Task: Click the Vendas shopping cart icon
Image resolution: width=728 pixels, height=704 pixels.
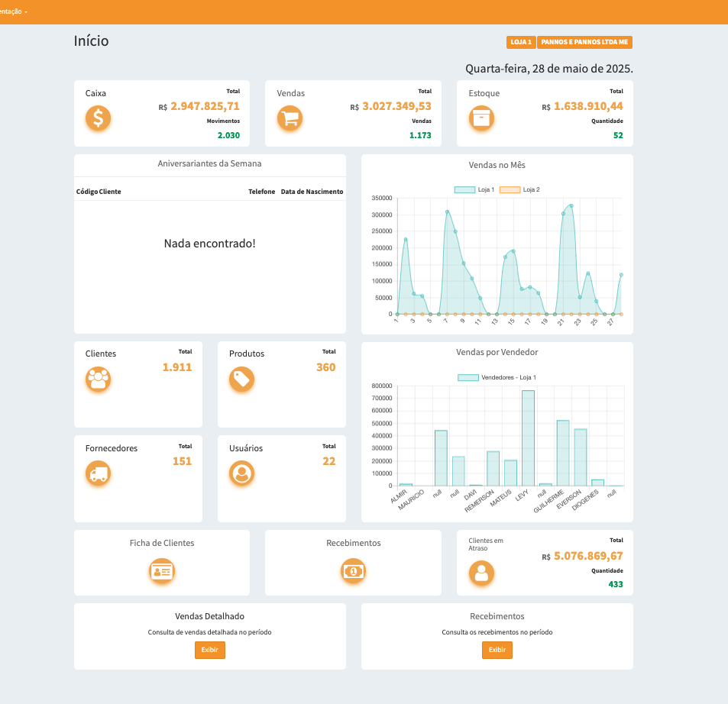Action: (290, 118)
